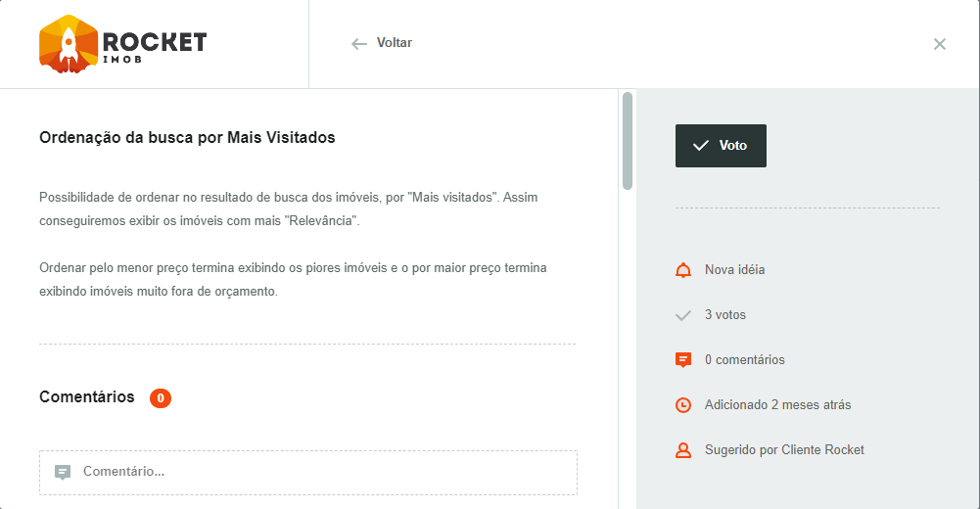Click the Comentários section heading
Viewport: 980px width, 509px height.
coord(87,397)
